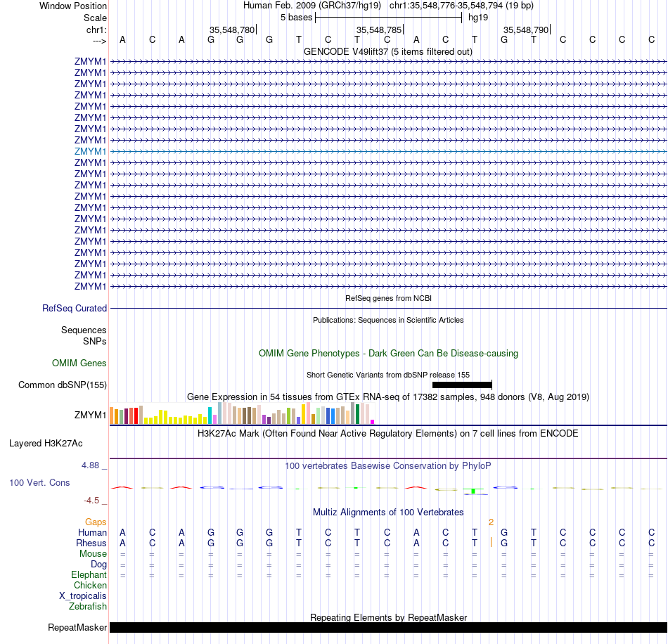Open the 'RefSeq genes from NCBI' track title

pos(388,298)
